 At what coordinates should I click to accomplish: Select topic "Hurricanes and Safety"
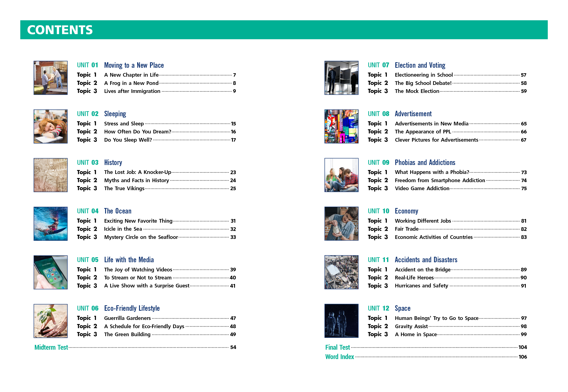pos(421,286)
